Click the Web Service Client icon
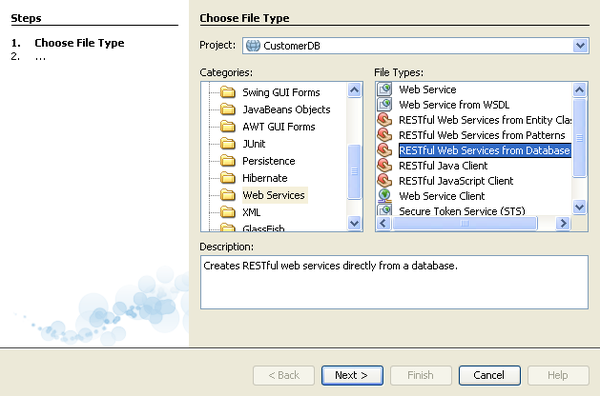 pos(385,196)
